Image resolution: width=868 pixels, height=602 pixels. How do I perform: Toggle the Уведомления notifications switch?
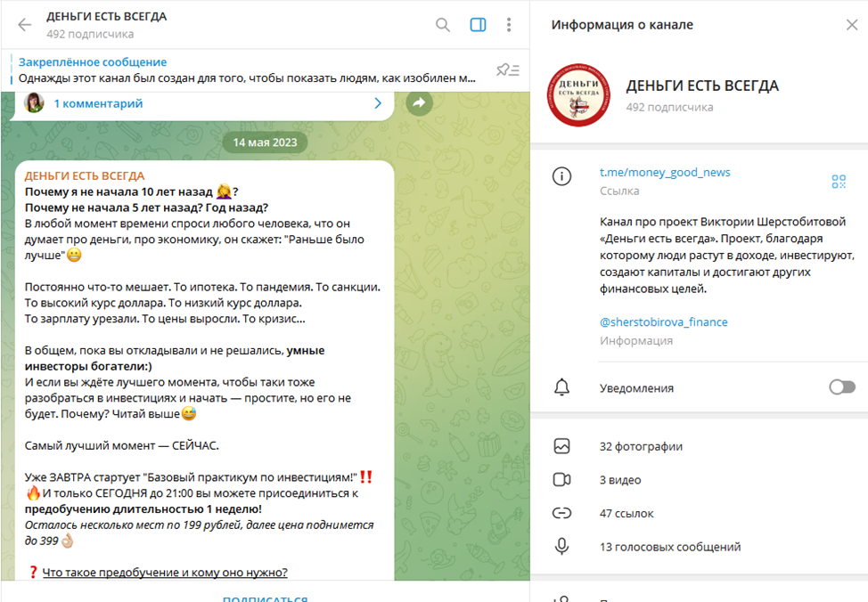842,387
